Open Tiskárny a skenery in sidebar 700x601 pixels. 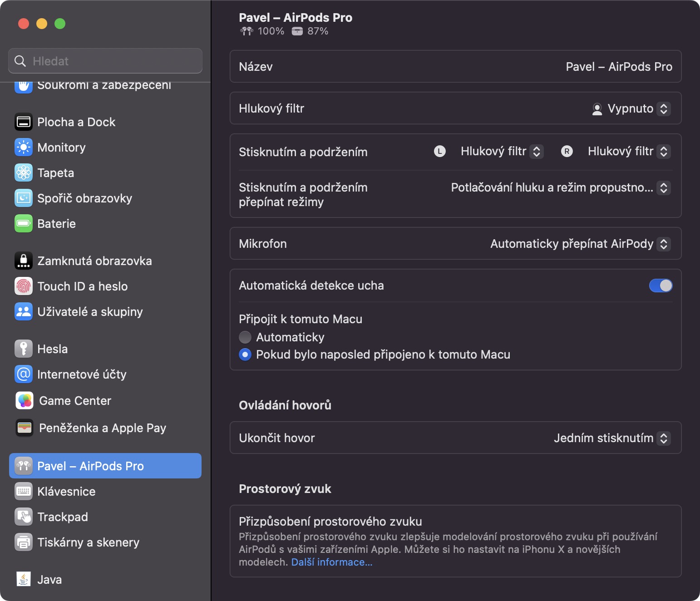[x=88, y=542]
